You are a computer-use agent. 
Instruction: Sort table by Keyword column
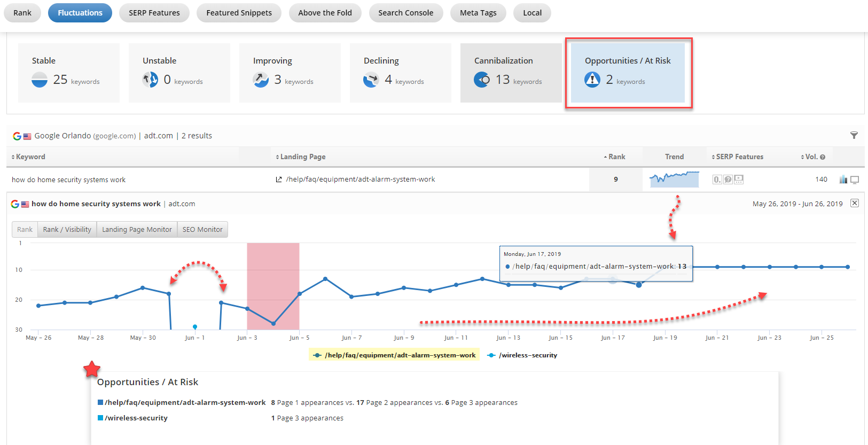coord(29,157)
